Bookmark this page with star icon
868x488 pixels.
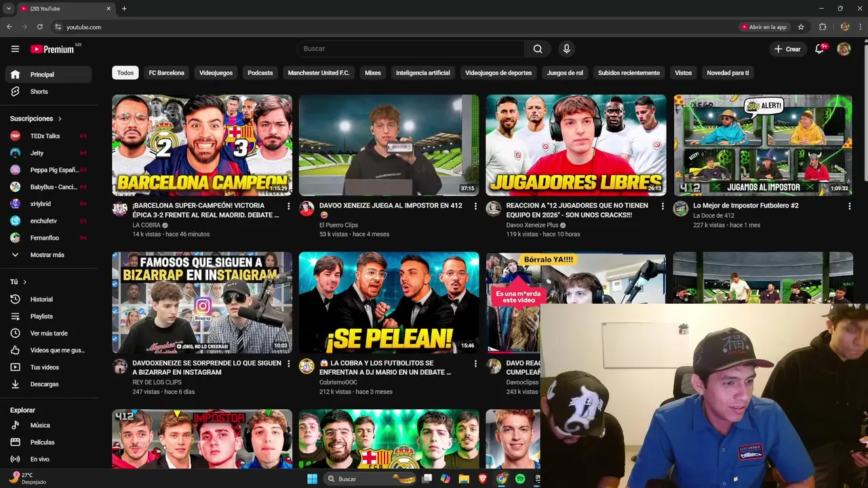801,27
